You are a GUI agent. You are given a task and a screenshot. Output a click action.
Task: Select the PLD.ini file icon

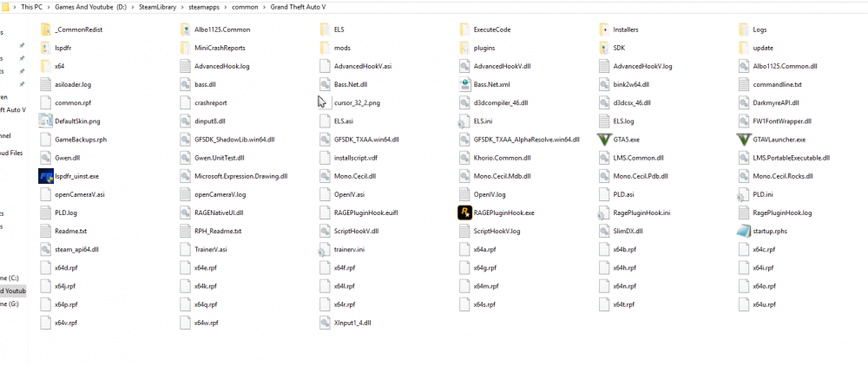point(743,194)
